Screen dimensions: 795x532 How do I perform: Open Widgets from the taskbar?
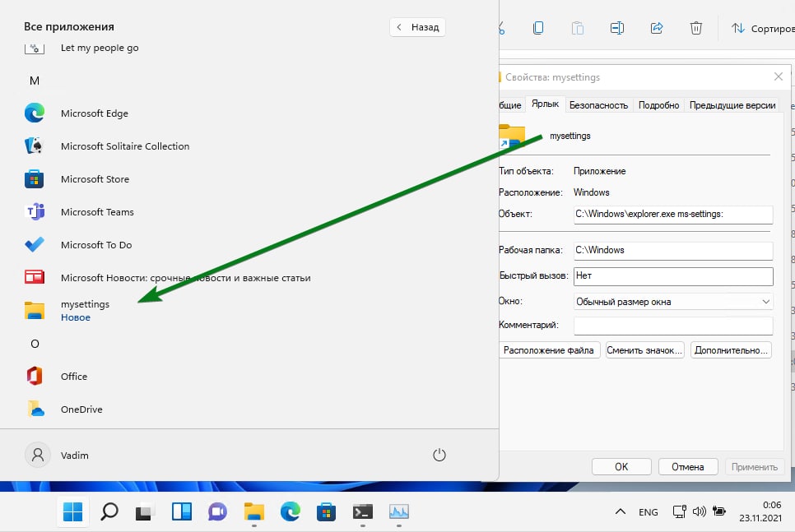pyautogui.click(x=182, y=511)
